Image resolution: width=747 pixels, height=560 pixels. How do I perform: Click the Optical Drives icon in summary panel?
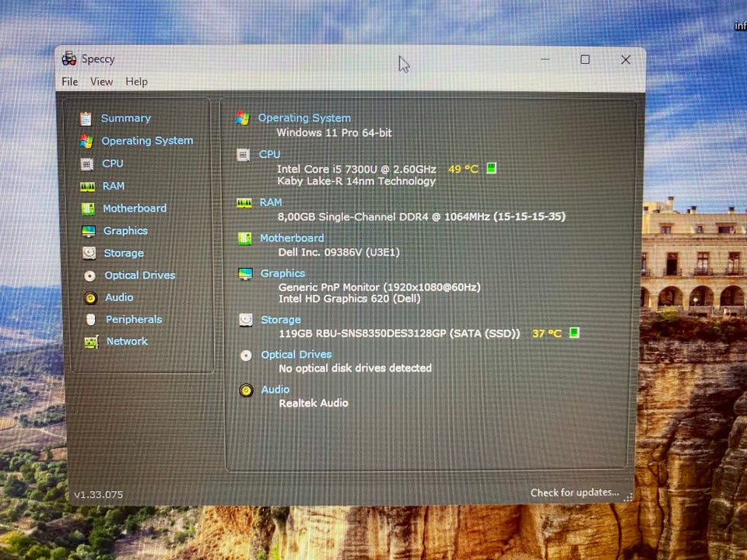246,355
